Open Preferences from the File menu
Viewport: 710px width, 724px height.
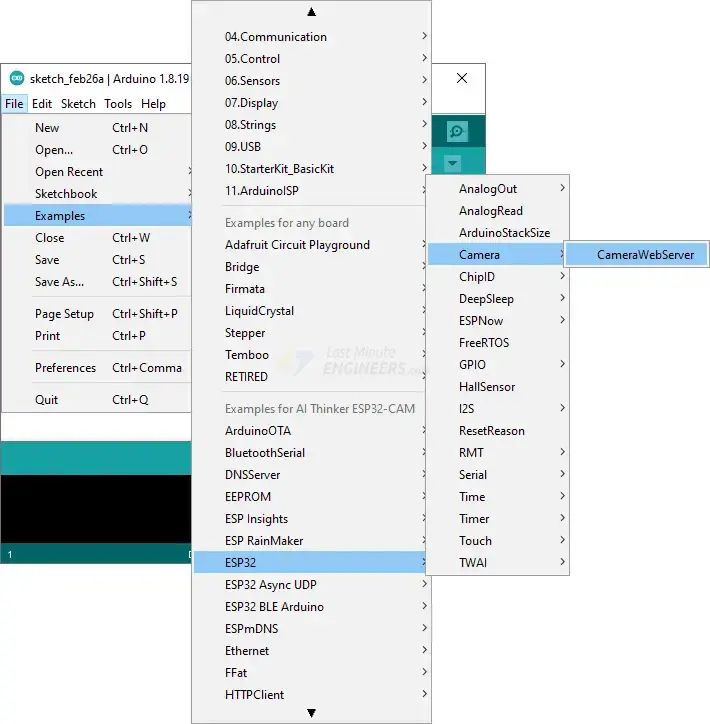click(97, 368)
